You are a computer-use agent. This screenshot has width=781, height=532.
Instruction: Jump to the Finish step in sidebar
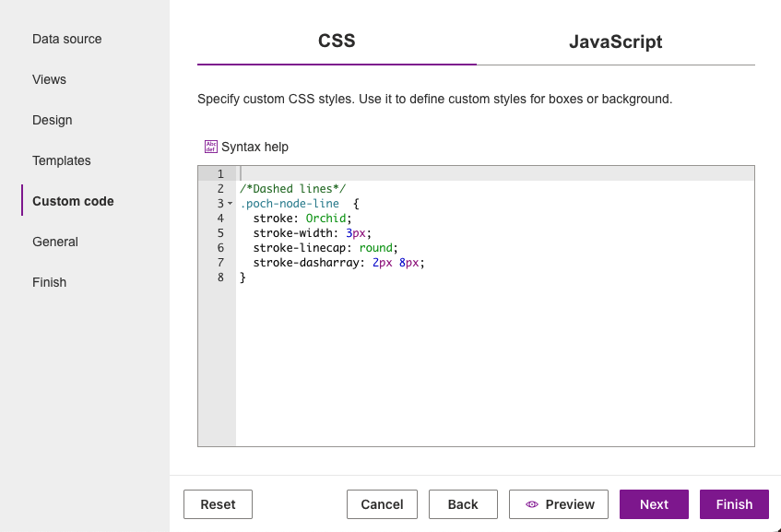50,282
